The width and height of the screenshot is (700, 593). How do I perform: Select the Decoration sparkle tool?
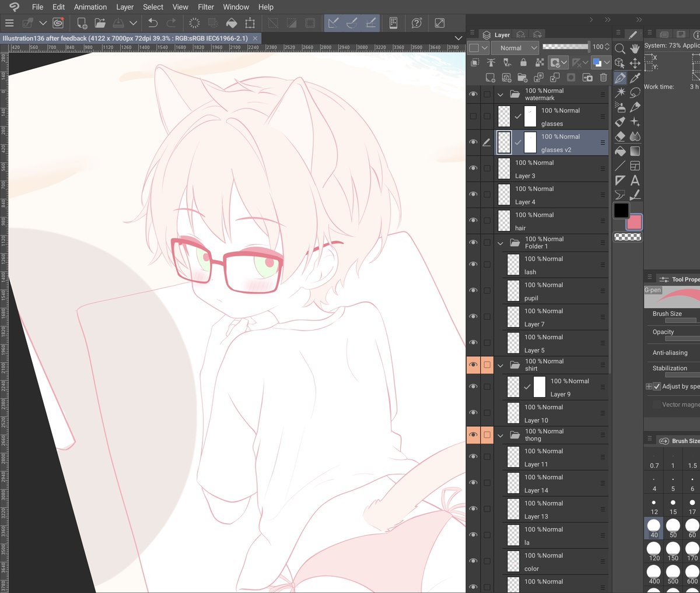[635, 122]
